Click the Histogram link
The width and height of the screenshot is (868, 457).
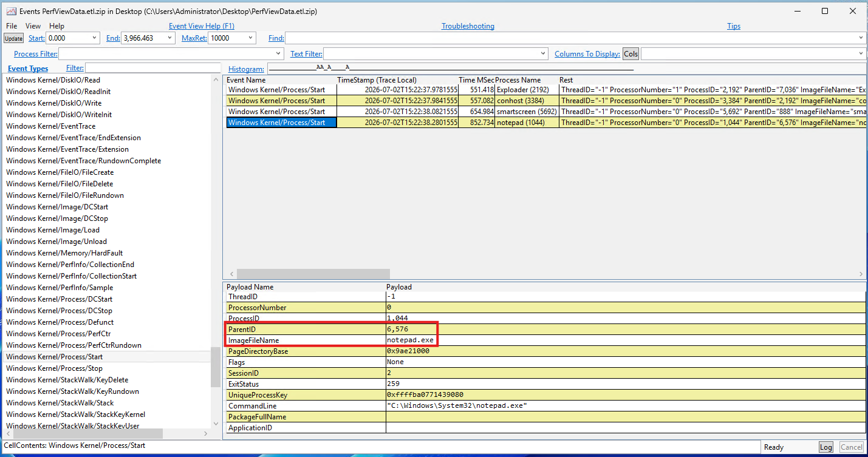[x=246, y=69]
